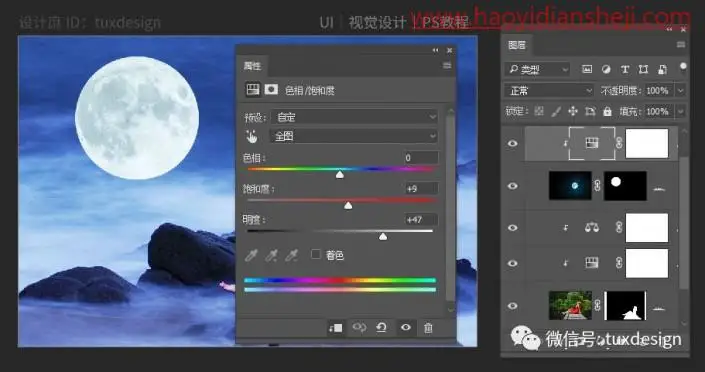Select the moon layer thumbnail
Image resolution: width=705 pixels, height=372 pixels.
(570, 185)
